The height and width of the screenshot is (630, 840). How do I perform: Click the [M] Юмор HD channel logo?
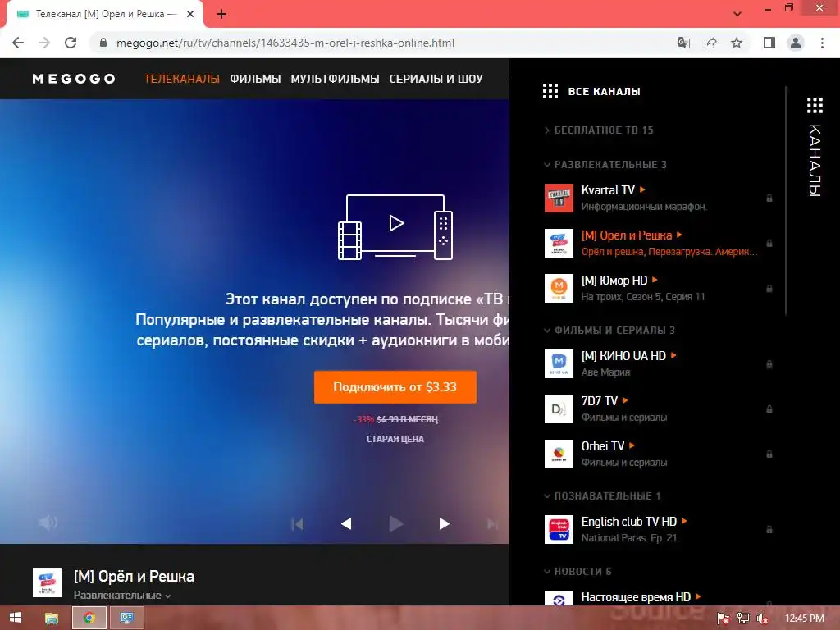point(559,288)
